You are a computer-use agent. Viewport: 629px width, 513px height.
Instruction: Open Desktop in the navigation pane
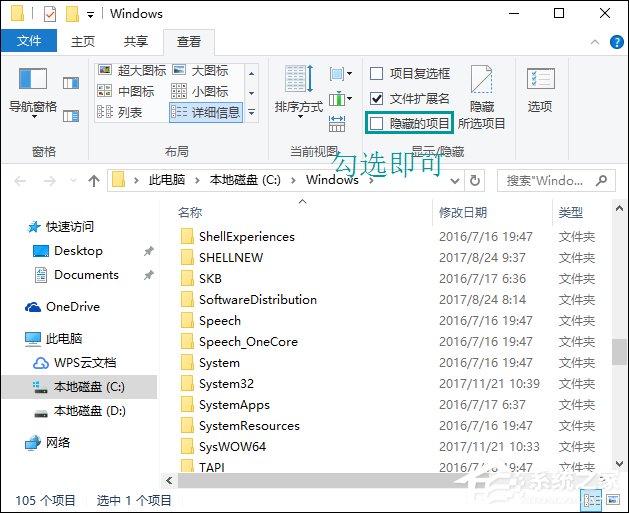68,251
